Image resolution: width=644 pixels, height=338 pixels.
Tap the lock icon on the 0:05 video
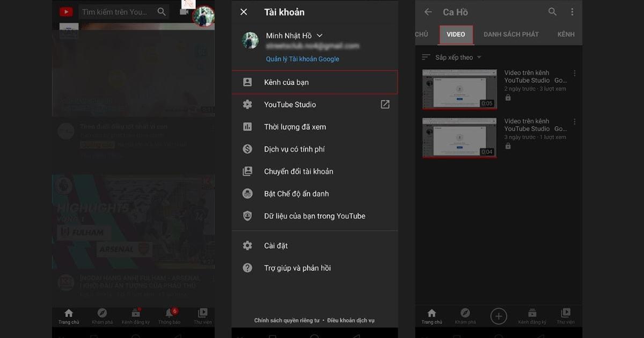click(508, 98)
